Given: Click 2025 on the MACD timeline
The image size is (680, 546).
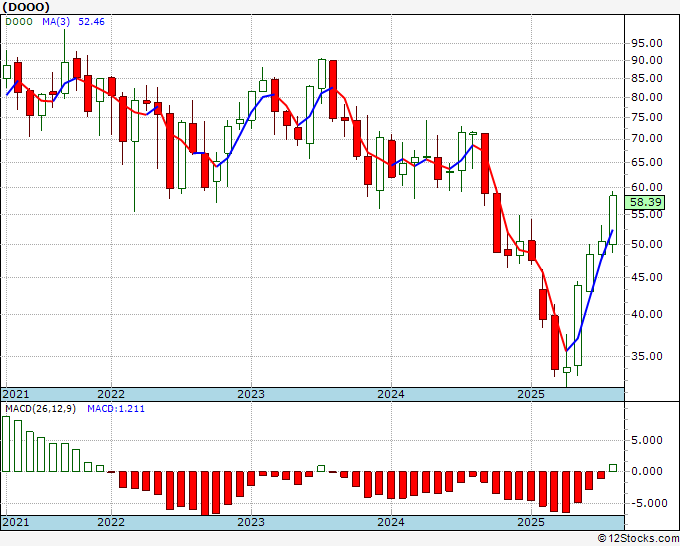Looking at the screenshot, I should [531, 522].
